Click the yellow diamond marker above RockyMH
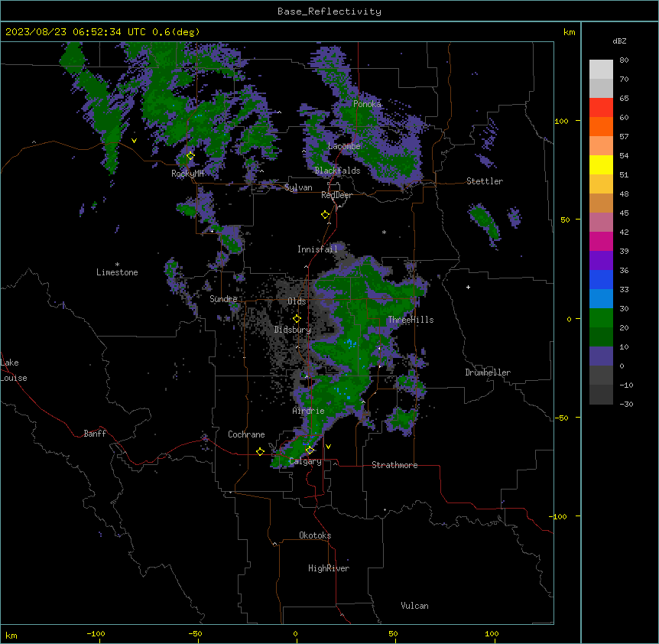The height and width of the screenshot is (644, 659). 190,156
